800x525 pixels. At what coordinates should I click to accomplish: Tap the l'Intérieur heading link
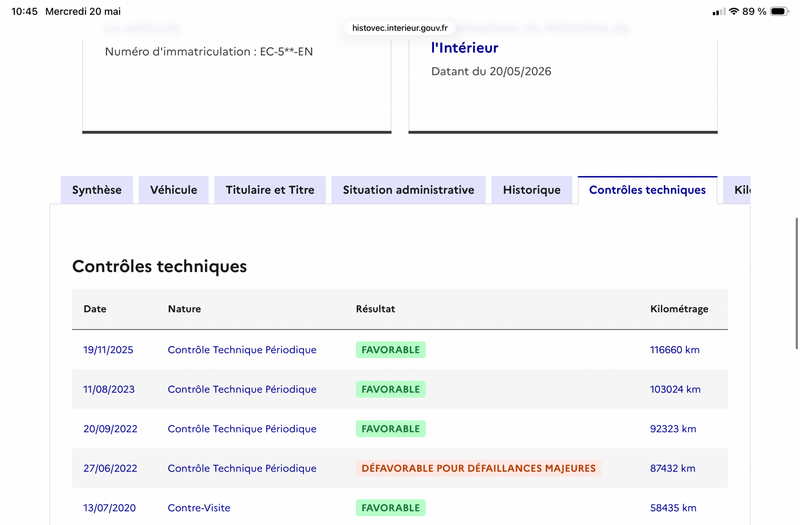pyautogui.click(x=464, y=48)
